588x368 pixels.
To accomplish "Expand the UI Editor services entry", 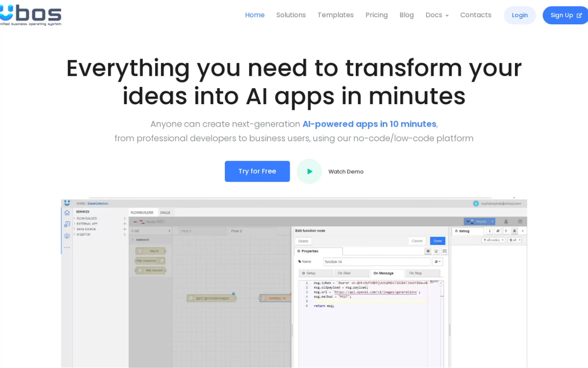I will 74,234.
